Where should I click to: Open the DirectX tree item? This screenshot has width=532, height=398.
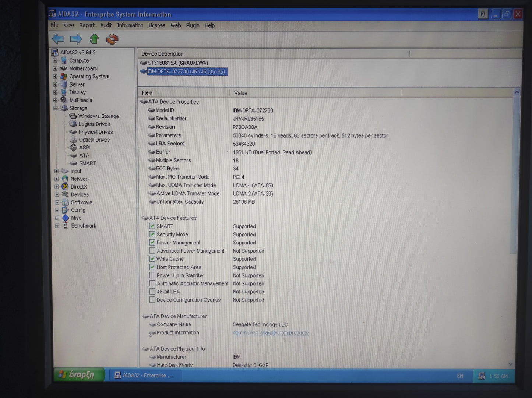click(x=78, y=187)
